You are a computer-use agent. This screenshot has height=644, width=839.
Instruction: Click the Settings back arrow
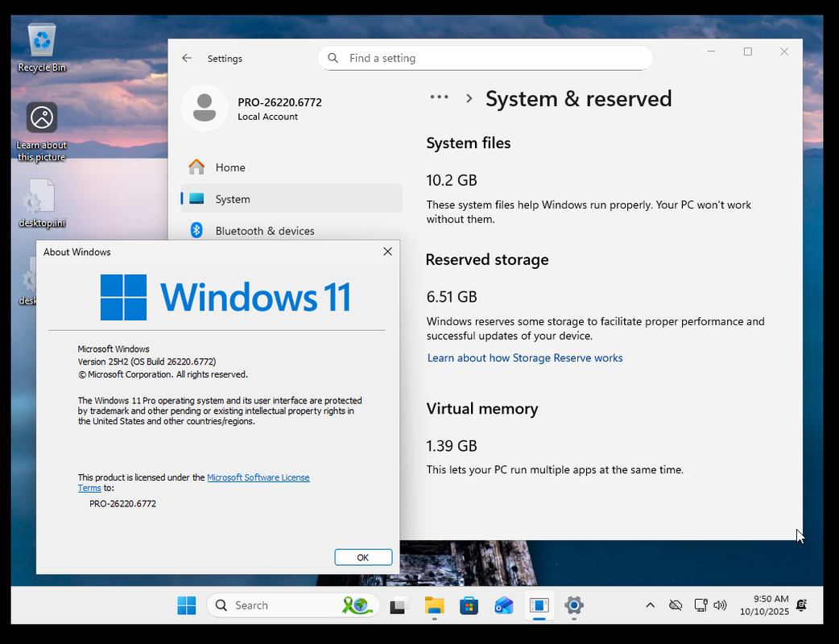(187, 58)
